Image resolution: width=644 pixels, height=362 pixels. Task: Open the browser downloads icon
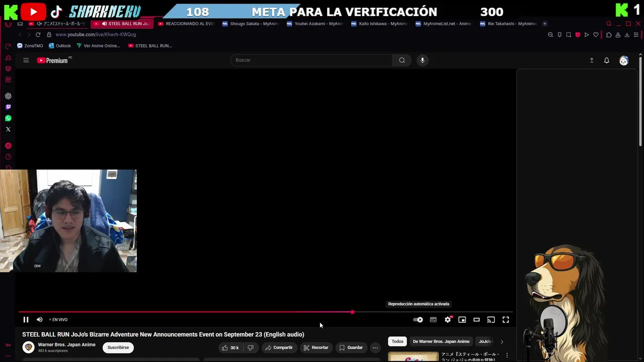click(x=627, y=35)
